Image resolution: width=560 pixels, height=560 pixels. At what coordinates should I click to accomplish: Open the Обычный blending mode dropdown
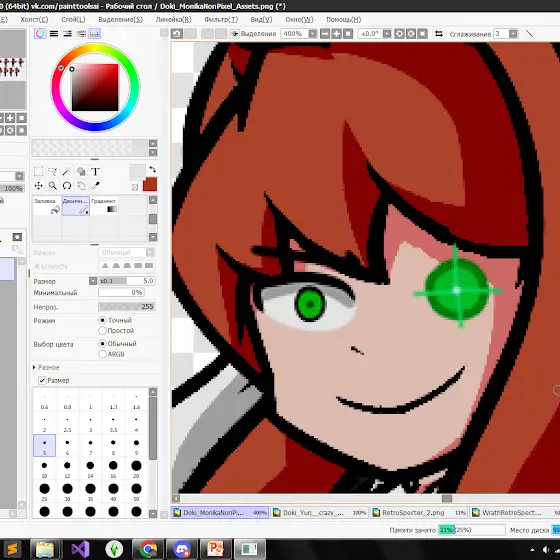(x=150, y=252)
